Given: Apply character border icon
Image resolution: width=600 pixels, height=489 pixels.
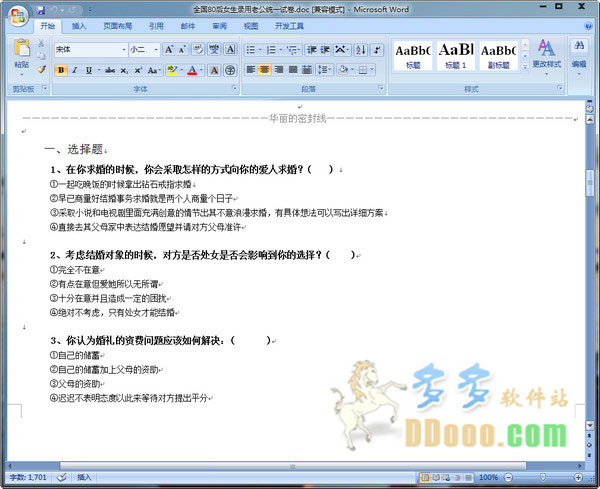Looking at the screenshot, I should coord(230,49).
